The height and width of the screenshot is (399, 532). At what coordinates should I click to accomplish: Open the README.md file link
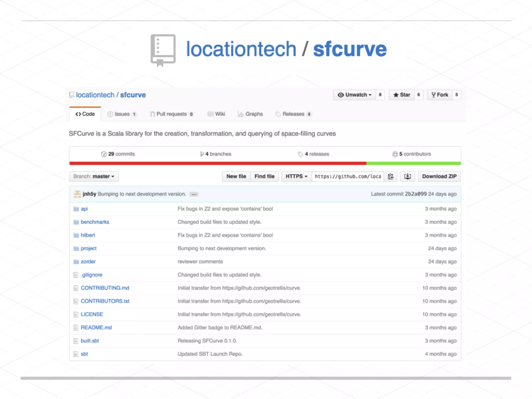[96, 328]
